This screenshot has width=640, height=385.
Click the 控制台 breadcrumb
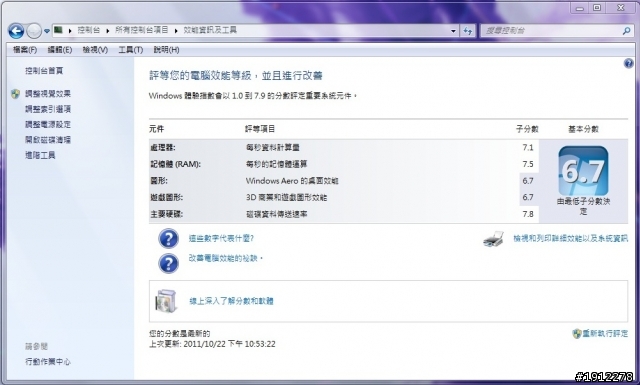click(x=89, y=30)
